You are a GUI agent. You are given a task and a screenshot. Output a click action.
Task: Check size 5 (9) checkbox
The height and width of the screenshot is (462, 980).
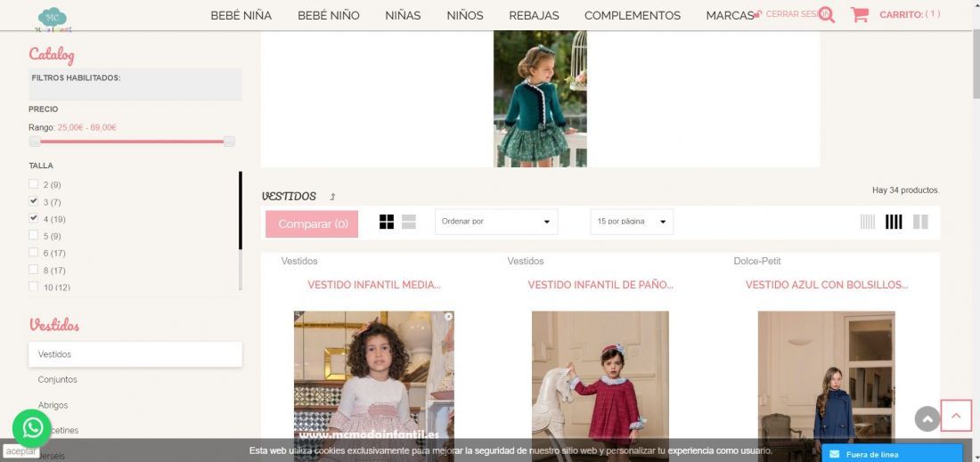33,235
